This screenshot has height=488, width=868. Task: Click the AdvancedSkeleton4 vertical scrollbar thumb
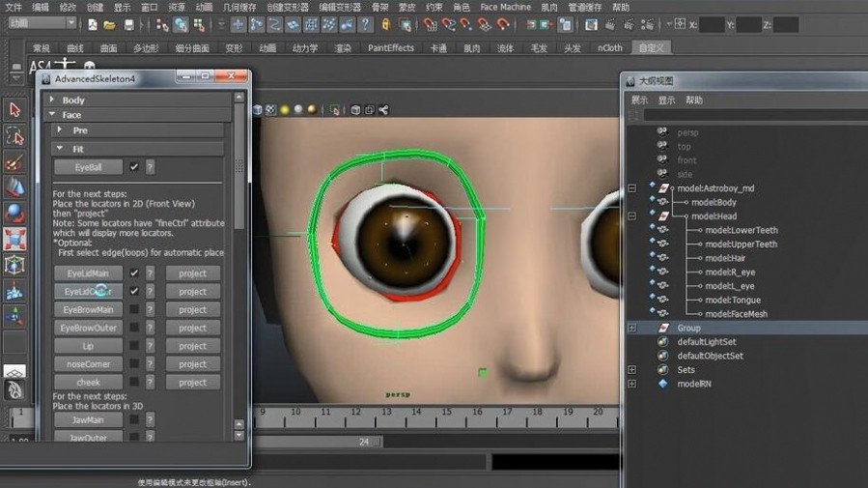(x=239, y=166)
